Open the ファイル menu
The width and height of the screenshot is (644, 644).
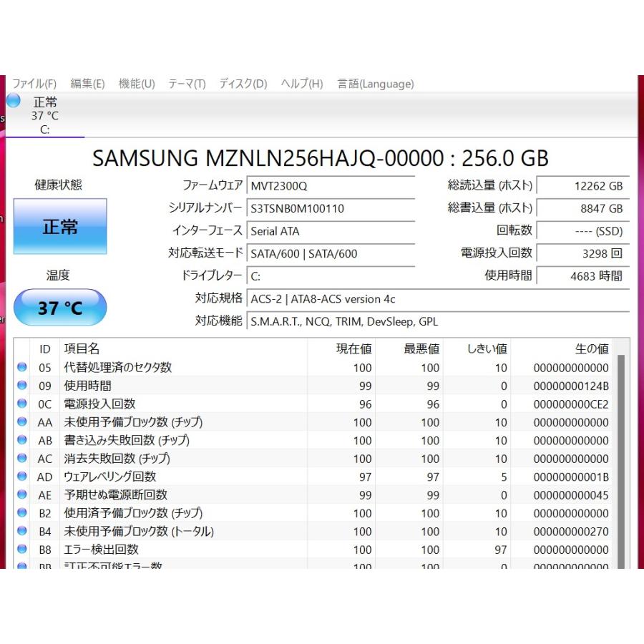34,84
